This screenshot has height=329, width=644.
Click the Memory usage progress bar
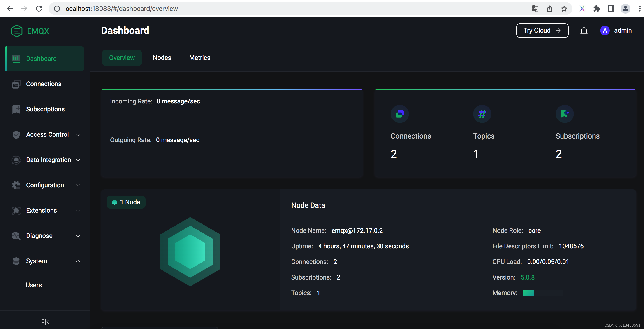pyautogui.click(x=542, y=293)
